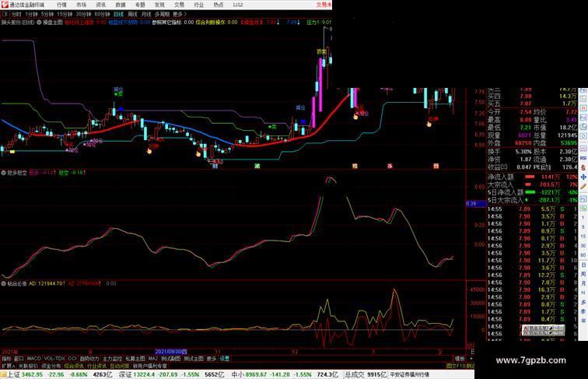This screenshot has width=588, height=379.
Task: Open the 行业资讯 tab
Action: (x=97, y=366)
